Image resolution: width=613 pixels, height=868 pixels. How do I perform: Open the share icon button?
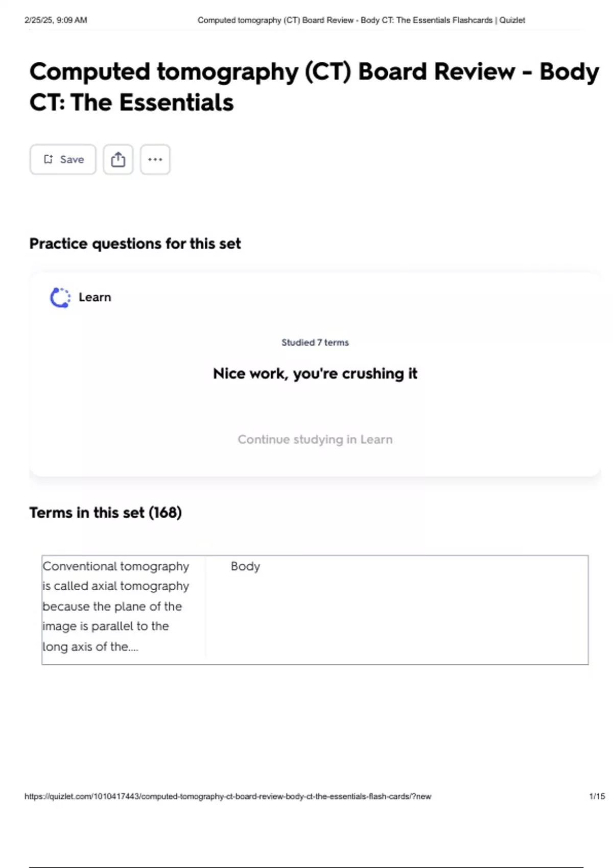(x=118, y=159)
